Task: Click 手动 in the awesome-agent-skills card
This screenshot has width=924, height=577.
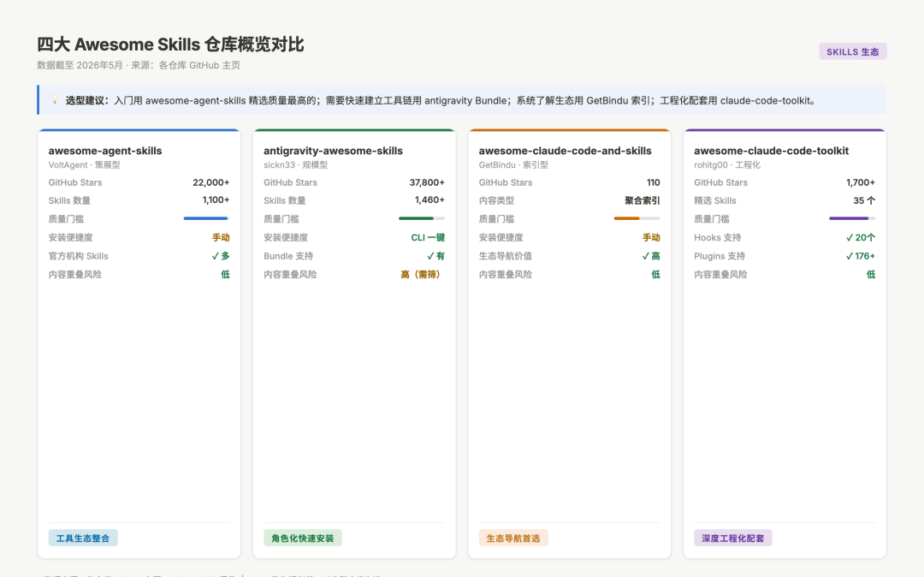Action: (x=221, y=237)
